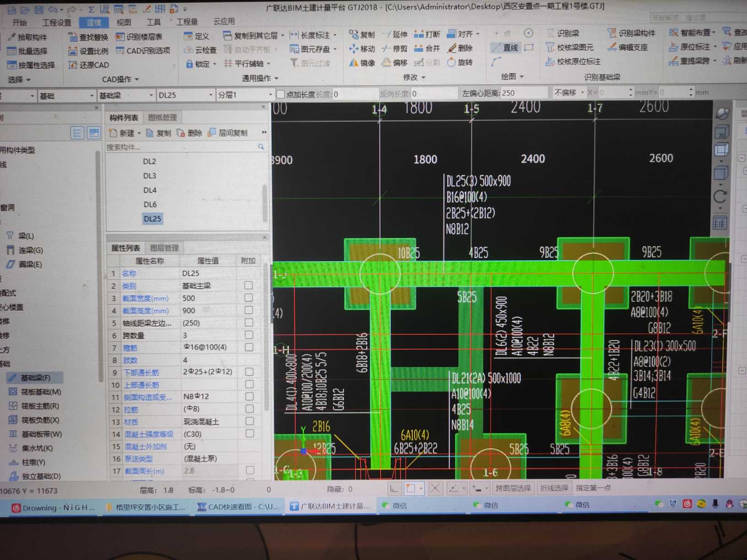
Task: Expand the CAD操作 group dropdown
Action: coord(120,80)
